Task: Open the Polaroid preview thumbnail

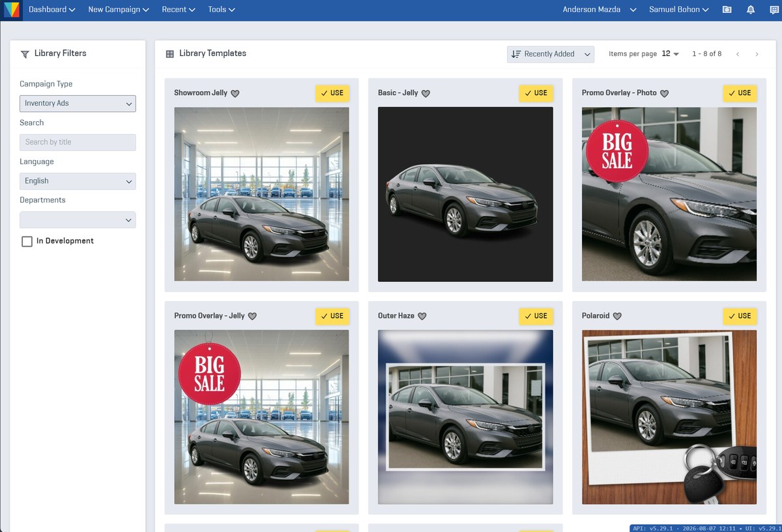Action: click(x=669, y=417)
